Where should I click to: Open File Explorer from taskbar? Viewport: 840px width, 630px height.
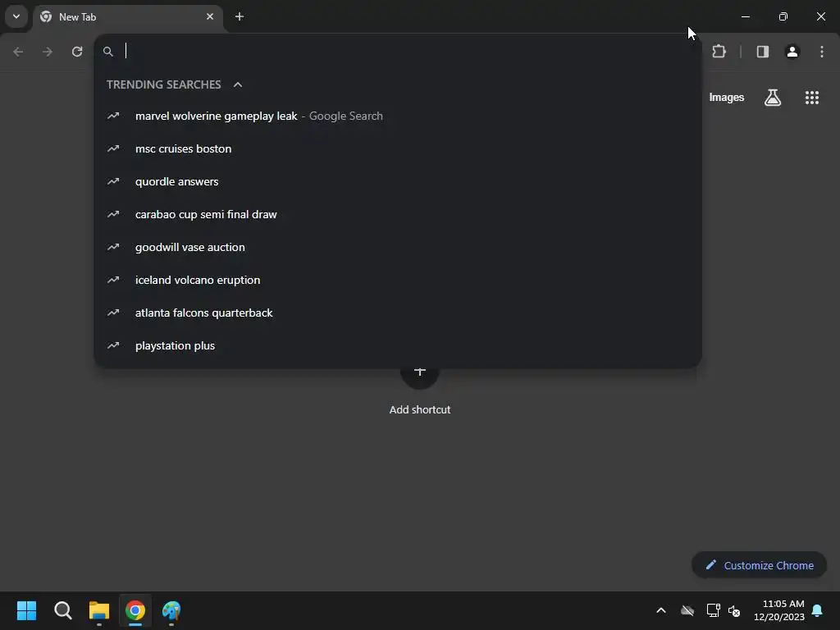pyautogui.click(x=99, y=610)
